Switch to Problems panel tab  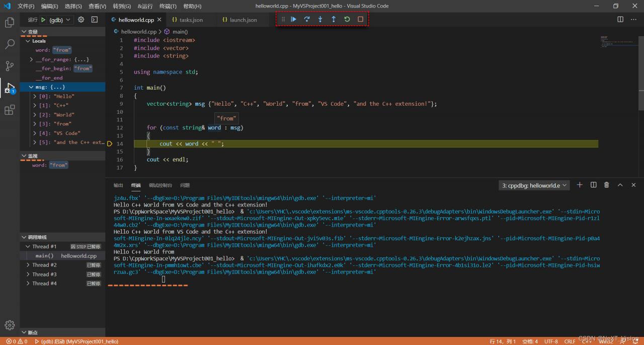pyautogui.click(x=185, y=185)
